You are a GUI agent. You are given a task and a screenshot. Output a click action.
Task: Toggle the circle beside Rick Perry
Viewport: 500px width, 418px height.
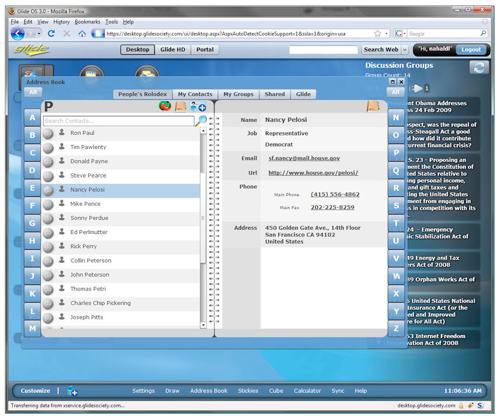coord(48,247)
